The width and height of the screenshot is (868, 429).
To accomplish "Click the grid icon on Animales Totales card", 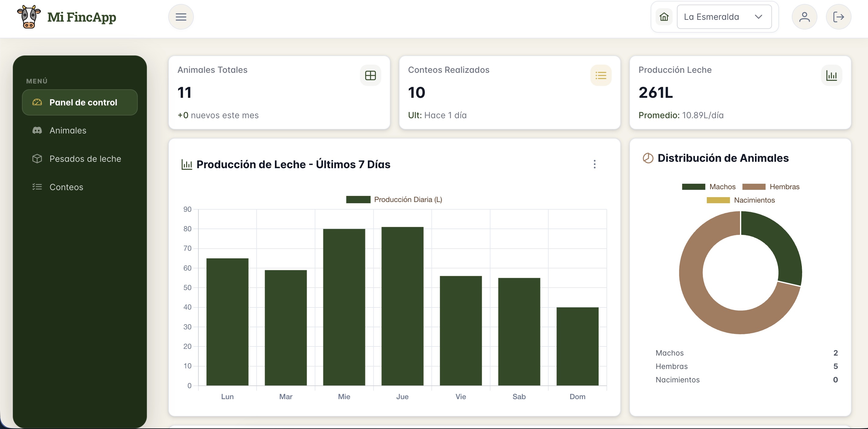I will pyautogui.click(x=371, y=75).
